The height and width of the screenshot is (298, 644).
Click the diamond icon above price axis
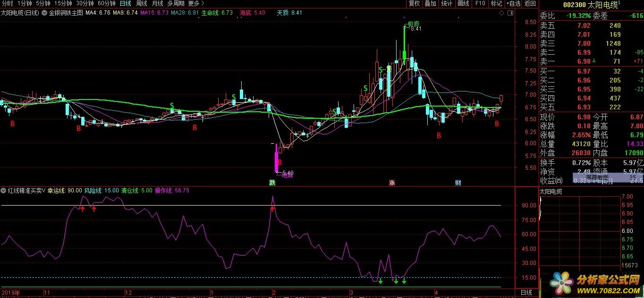pos(502,13)
